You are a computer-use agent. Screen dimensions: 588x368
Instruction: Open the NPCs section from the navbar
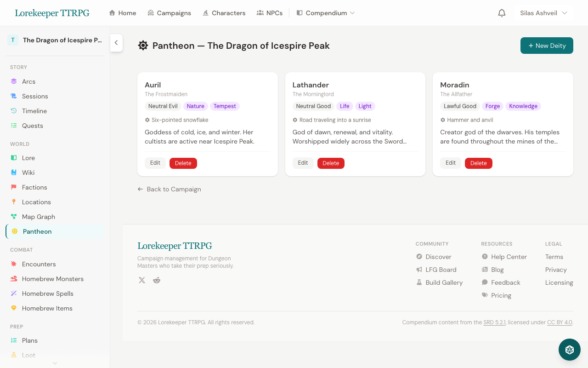[270, 13]
